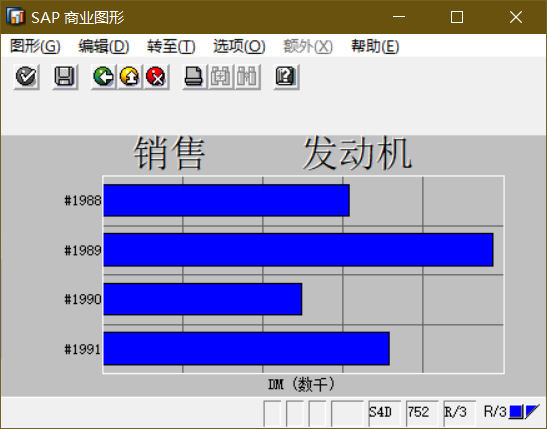Open the 选项(O) menu
Viewport: 547px width, 429px height.
pos(239,46)
